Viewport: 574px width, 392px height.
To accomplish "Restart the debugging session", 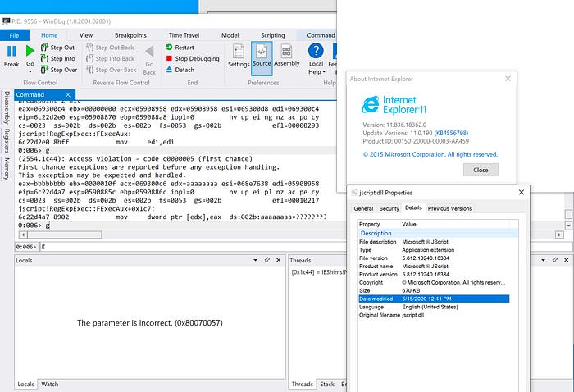I will 180,48.
